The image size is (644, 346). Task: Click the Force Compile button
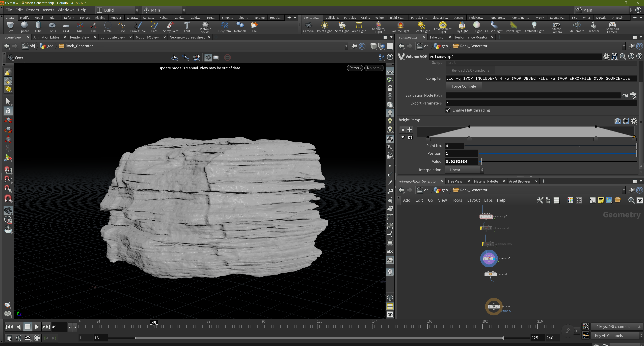pos(464,86)
